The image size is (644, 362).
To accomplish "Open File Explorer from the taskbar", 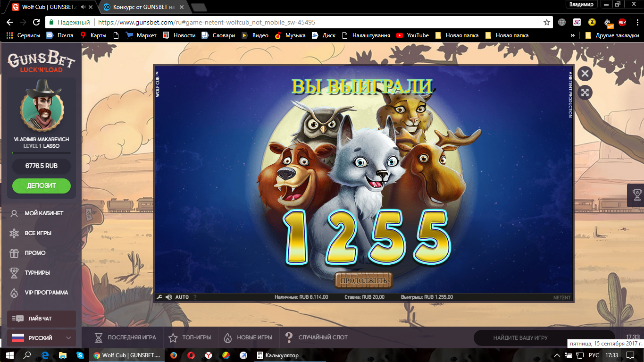I will point(63,355).
